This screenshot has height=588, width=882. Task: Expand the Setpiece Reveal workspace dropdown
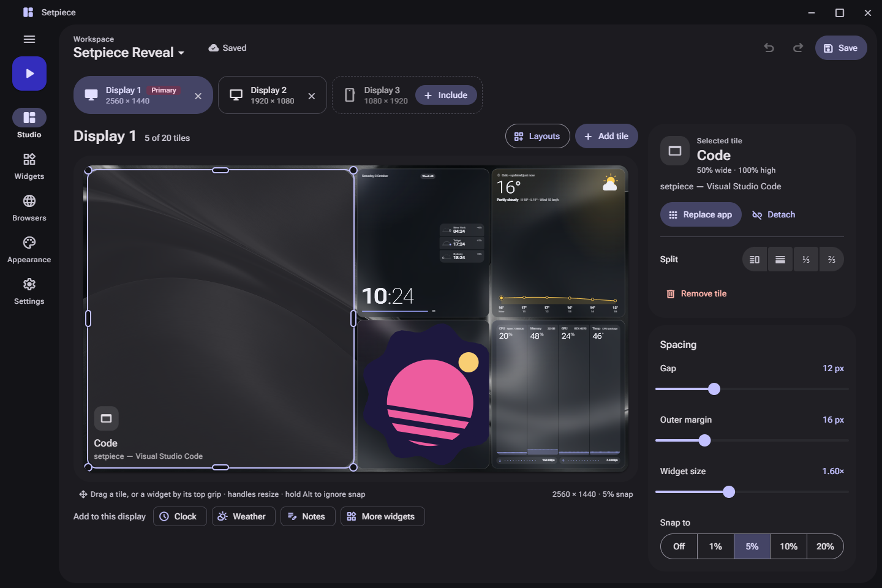(129, 53)
